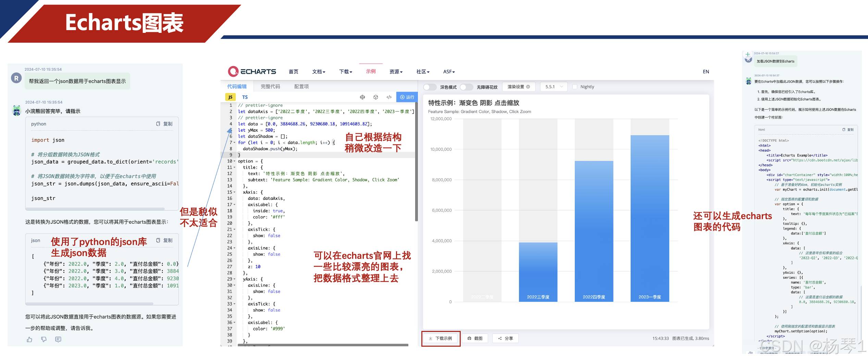
Task: Open the 下载 dropdown menu
Action: (x=346, y=72)
